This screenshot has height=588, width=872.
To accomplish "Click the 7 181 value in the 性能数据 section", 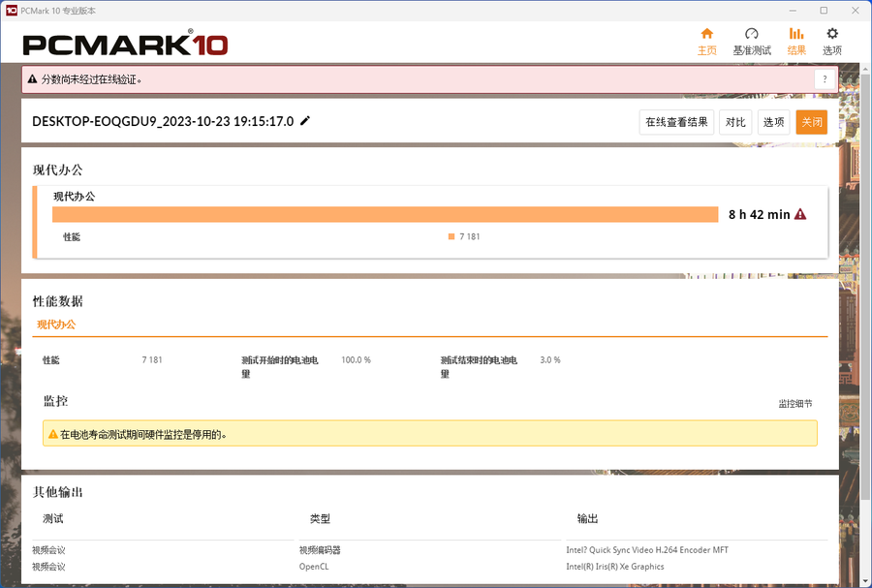I will 152,360.
